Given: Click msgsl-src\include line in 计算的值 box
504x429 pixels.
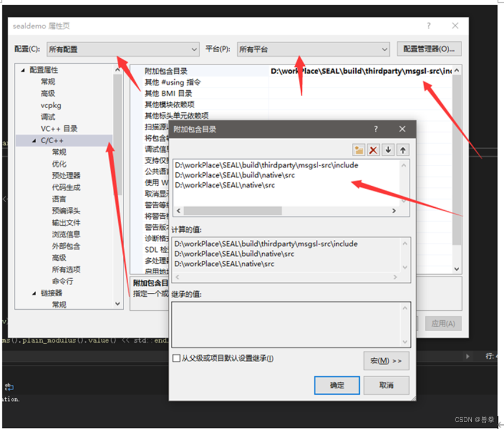Looking at the screenshot, I should click(266, 244).
